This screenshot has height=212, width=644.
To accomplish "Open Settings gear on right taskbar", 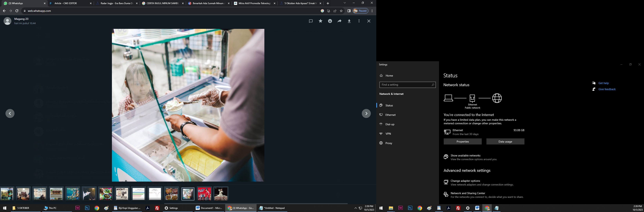I will pos(468,208).
